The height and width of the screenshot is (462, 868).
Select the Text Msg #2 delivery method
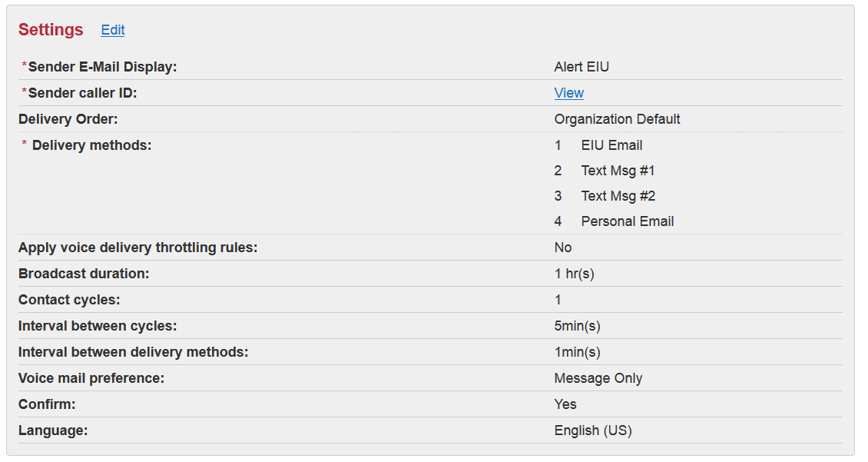click(618, 196)
